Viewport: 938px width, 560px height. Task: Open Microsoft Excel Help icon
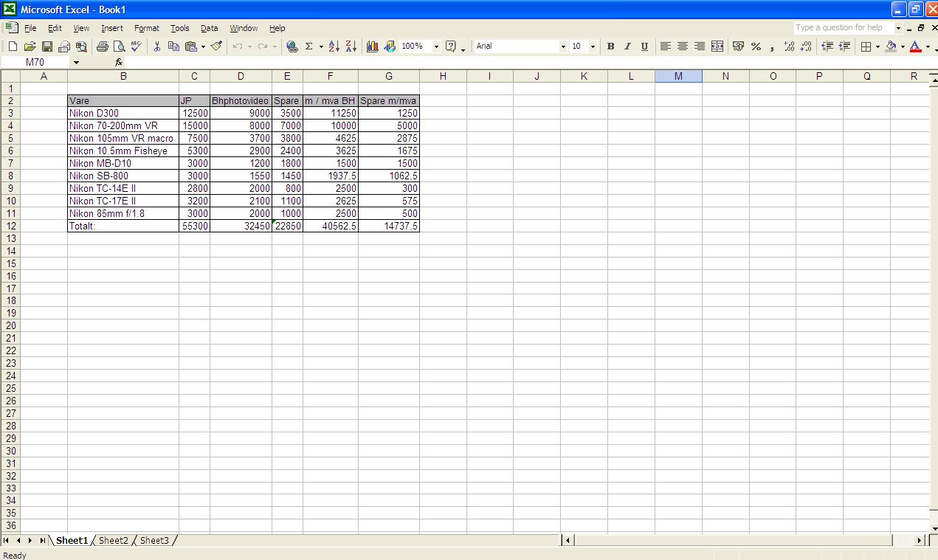coord(451,46)
